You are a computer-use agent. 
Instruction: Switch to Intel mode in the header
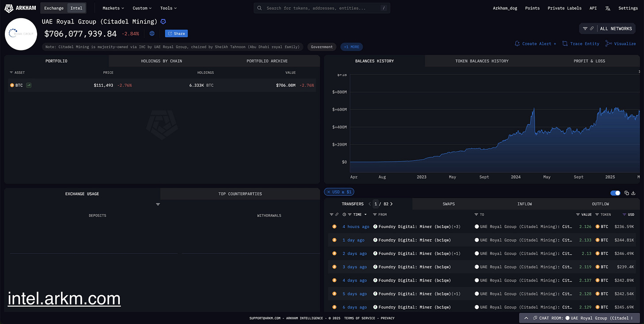coord(77,8)
